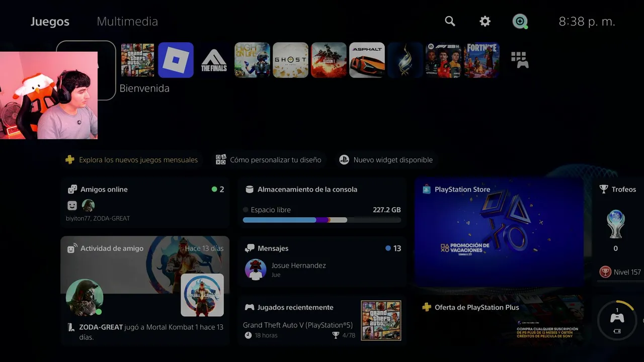Open Nuevo widget disponible notice
This screenshot has width=644, height=362.
coord(385,160)
